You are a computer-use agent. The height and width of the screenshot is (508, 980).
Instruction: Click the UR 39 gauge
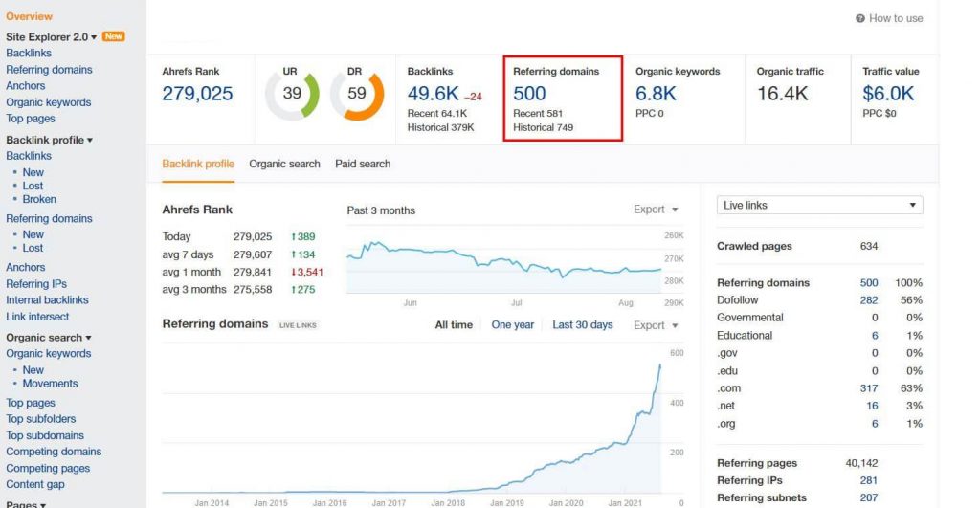[x=292, y=95]
